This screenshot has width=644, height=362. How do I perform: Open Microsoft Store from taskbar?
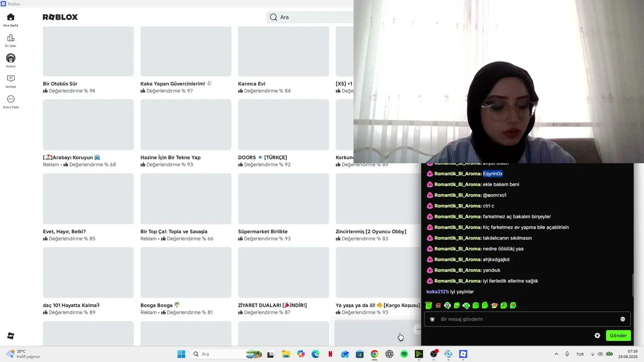(x=360, y=354)
